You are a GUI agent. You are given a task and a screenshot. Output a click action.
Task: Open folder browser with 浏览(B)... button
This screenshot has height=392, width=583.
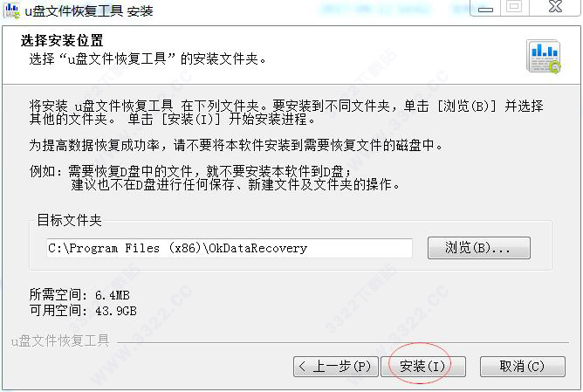[x=479, y=248]
